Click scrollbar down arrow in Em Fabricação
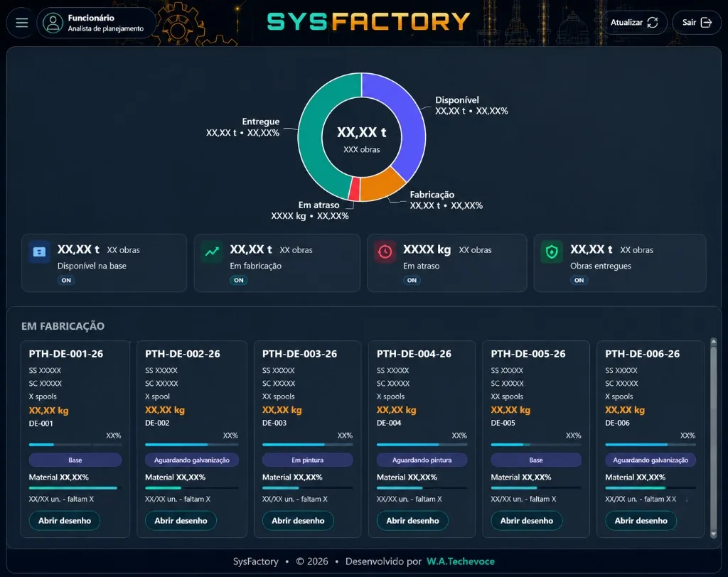The image size is (728, 577). click(714, 534)
